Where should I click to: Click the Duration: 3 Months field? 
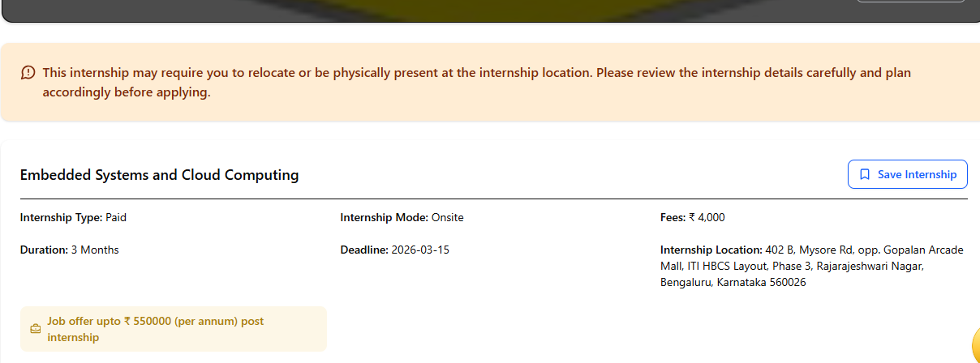pos(69,250)
